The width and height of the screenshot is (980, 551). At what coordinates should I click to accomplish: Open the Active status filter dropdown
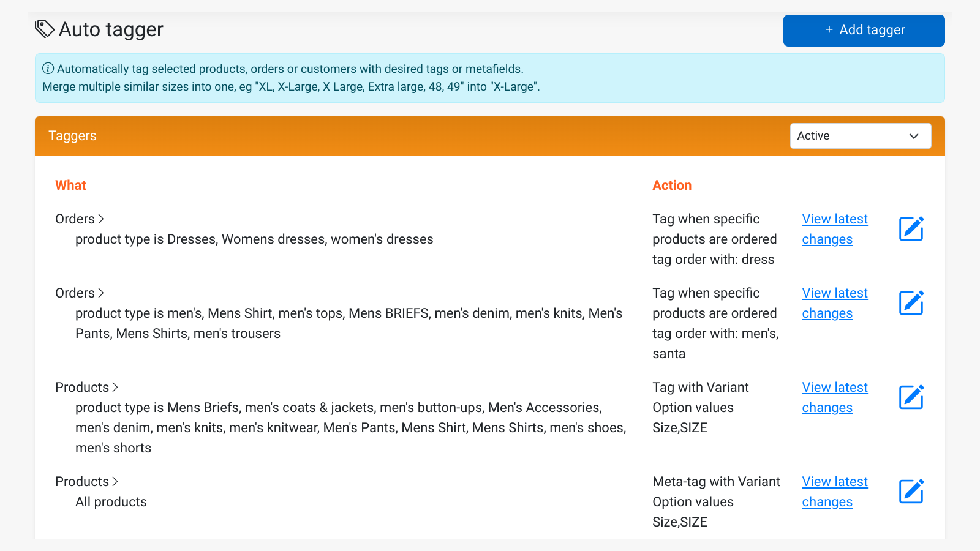point(860,135)
